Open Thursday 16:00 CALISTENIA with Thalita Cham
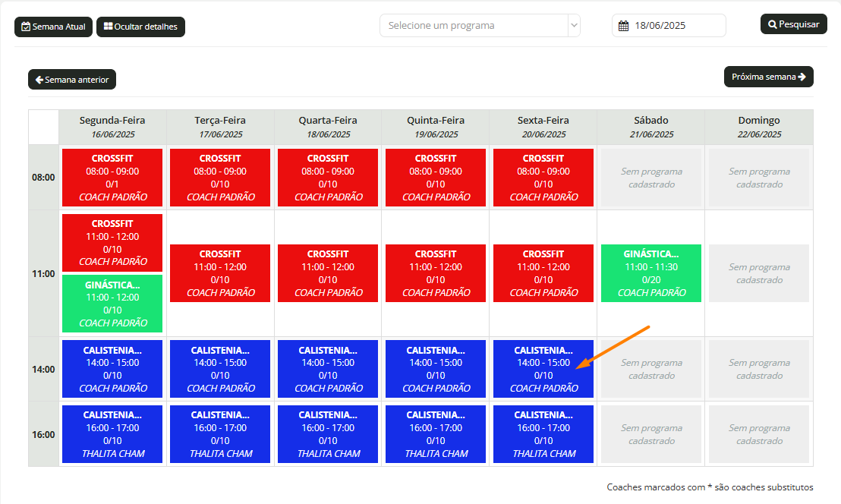841x504 pixels. pos(436,434)
